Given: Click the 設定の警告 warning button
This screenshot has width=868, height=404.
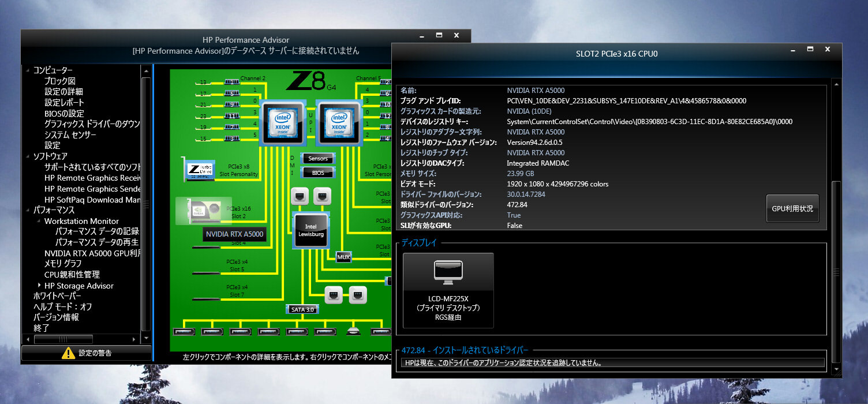Looking at the screenshot, I should click(x=87, y=353).
